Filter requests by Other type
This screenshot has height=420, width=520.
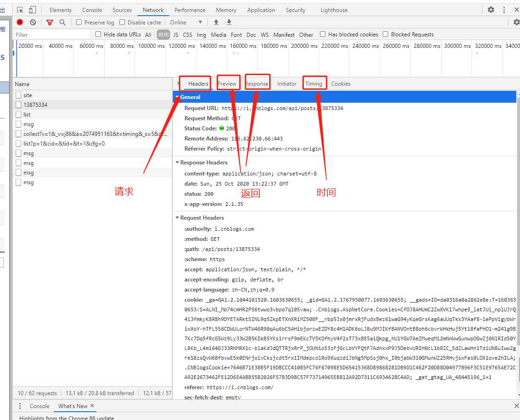[x=306, y=35]
